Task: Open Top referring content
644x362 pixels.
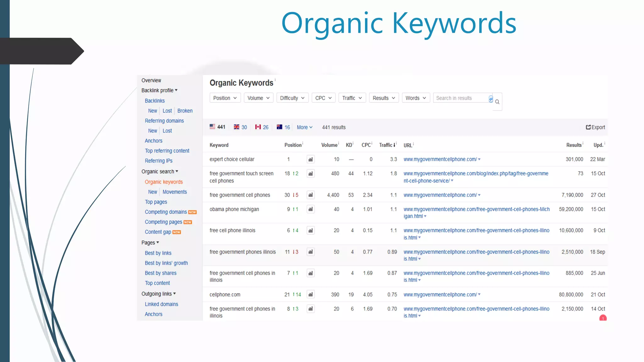Action: point(167,151)
